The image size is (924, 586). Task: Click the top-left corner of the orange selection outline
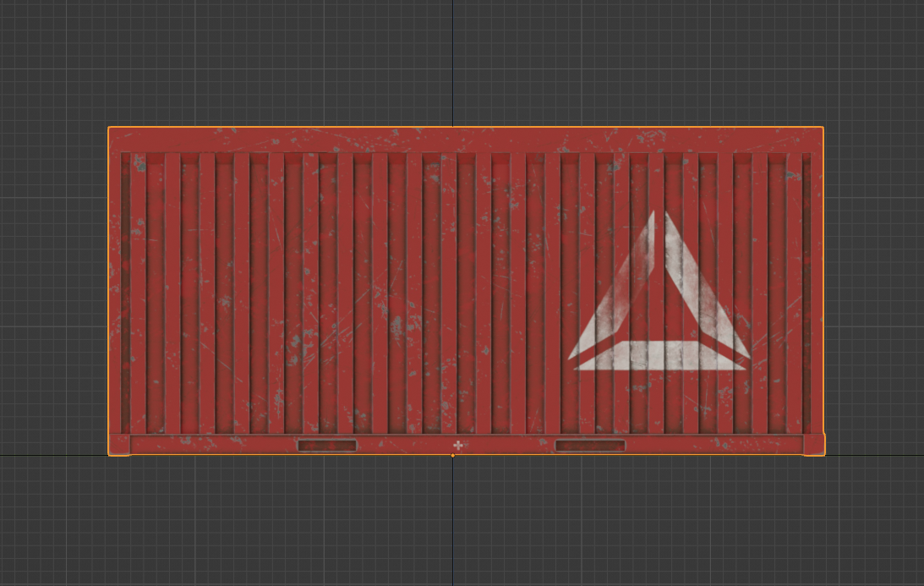pyautogui.click(x=108, y=127)
